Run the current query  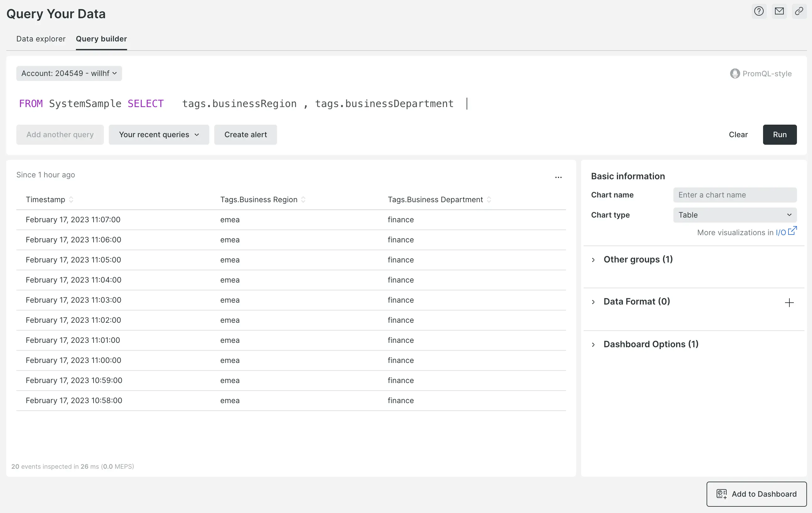coord(780,134)
